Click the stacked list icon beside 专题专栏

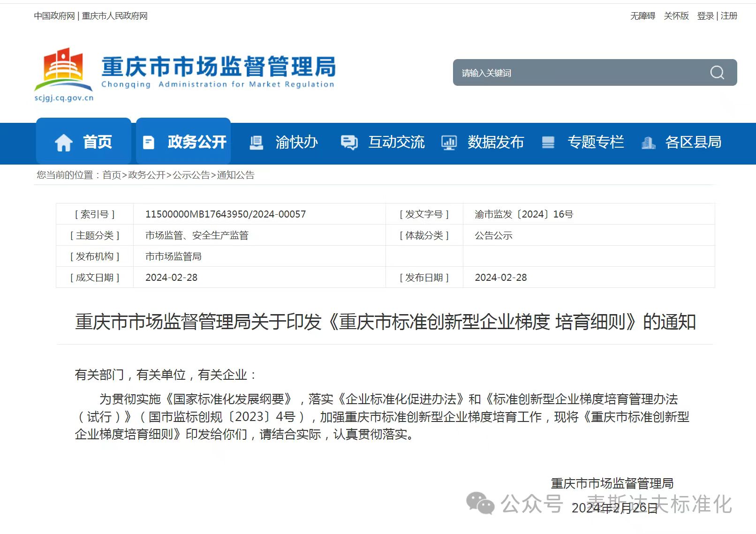(548, 143)
